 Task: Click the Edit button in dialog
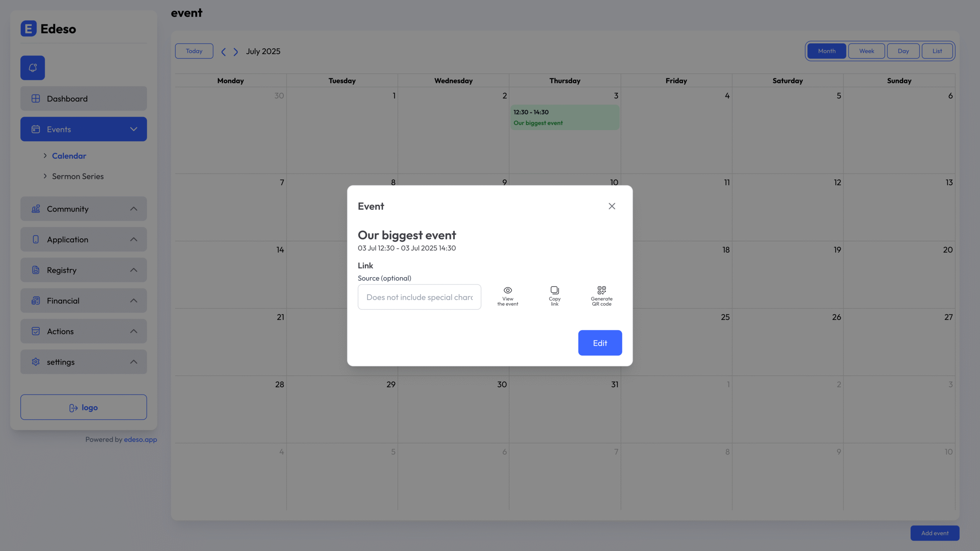click(600, 343)
